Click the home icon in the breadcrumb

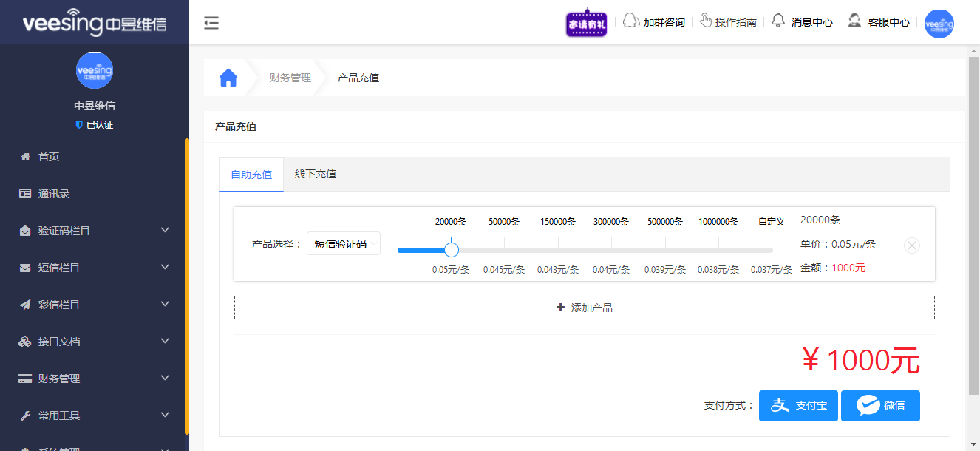click(228, 77)
